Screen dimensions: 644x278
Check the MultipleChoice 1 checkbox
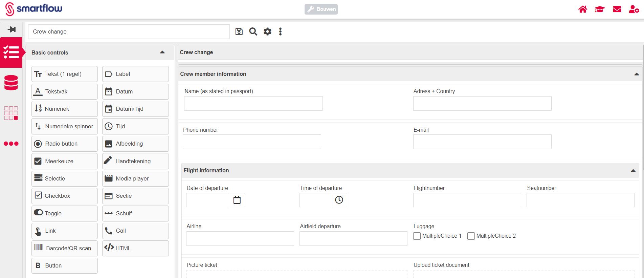417,236
